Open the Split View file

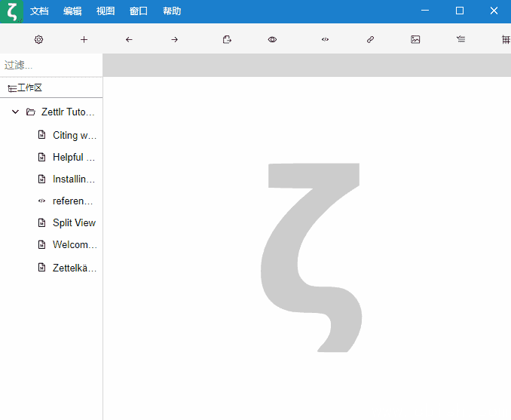74,223
